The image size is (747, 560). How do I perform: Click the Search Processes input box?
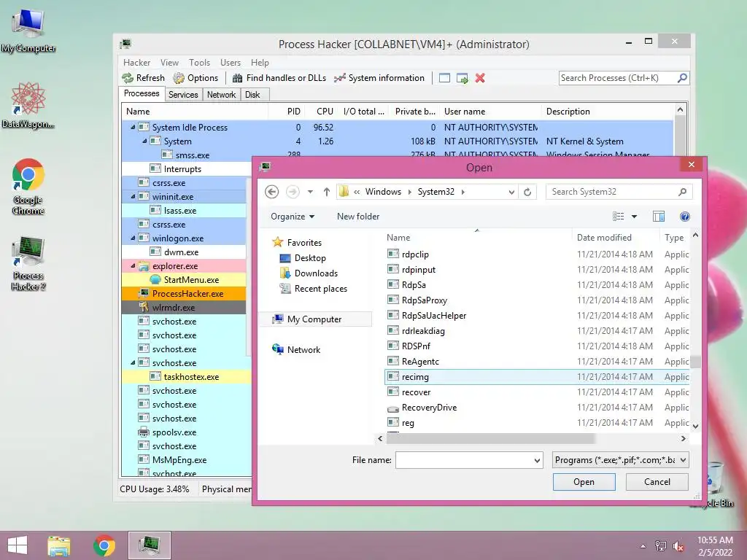click(x=618, y=77)
